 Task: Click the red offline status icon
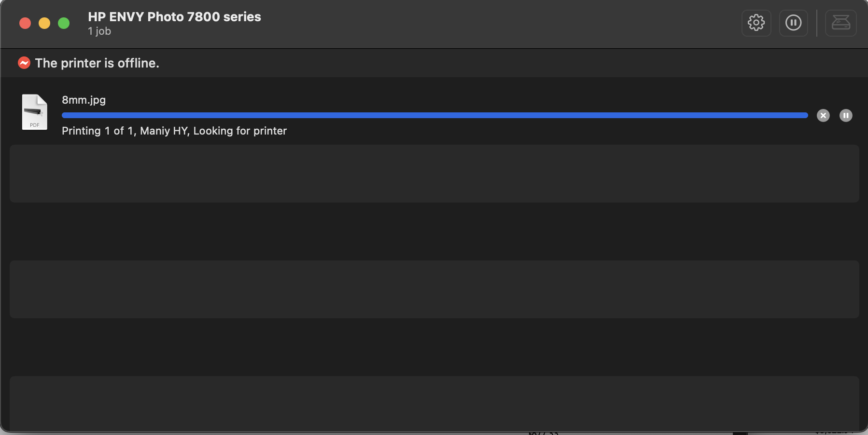[24, 63]
